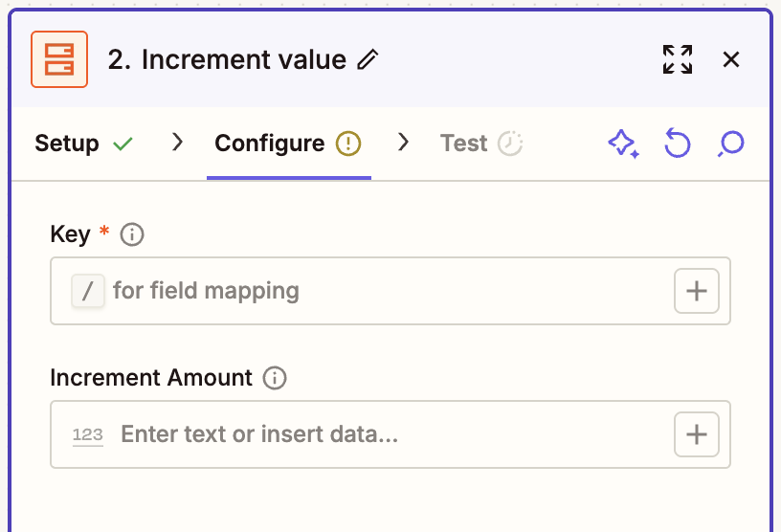
Task: Show info tooltip for Key field
Action: [x=132, y=234]
